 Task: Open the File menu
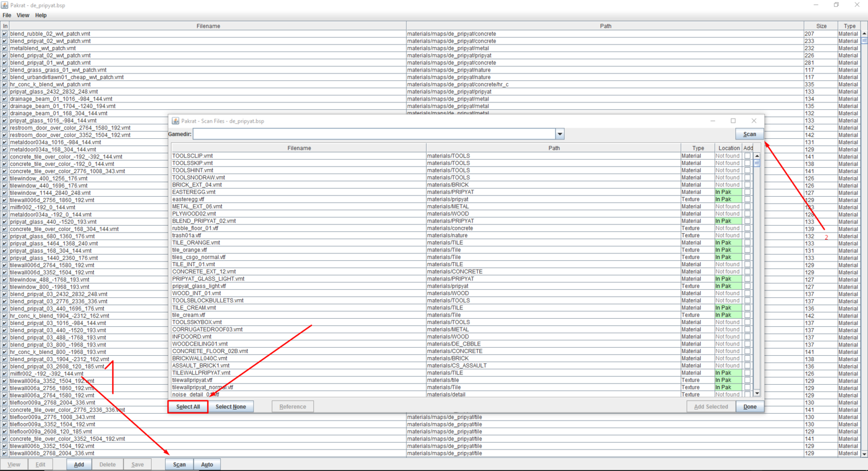[7, 16]
